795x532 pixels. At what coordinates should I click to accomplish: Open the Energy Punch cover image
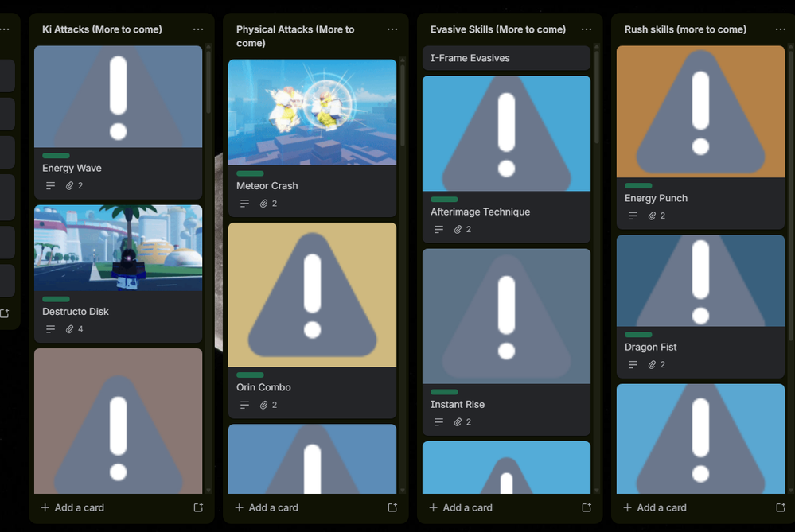(700, 111)
